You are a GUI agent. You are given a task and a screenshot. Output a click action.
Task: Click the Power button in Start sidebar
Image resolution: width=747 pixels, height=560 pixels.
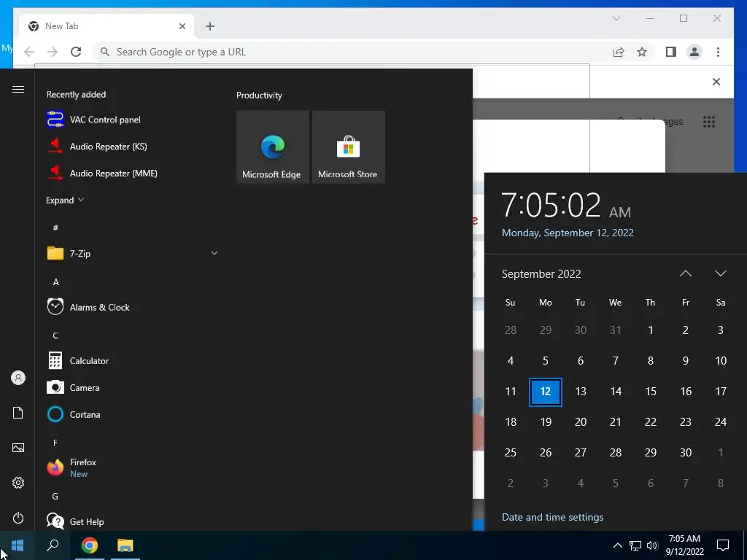point(18,518)
